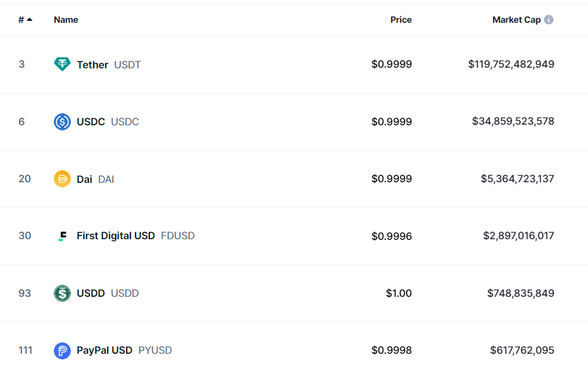588x374 pixels.
Task: Click the Tether coin logo icon
Action: 62,64
